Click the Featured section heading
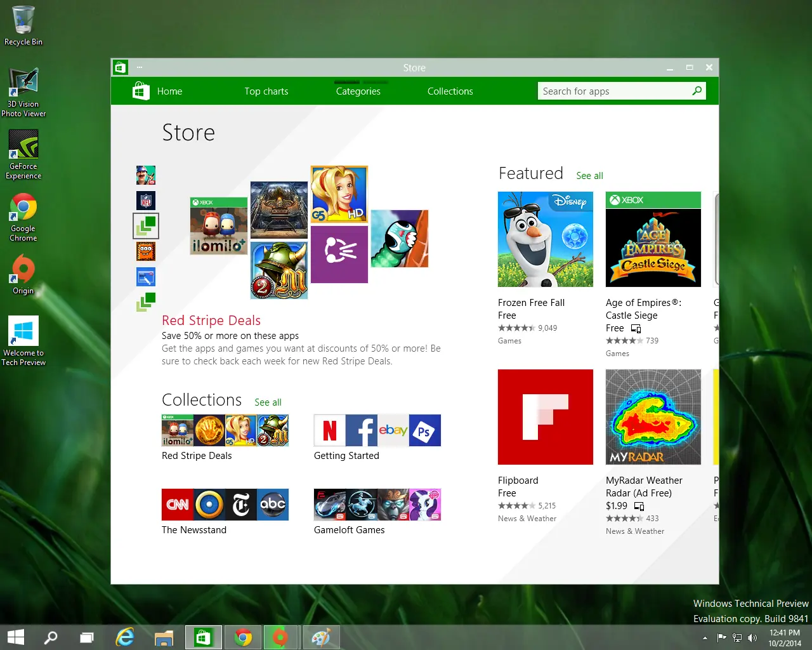Image resolution: width=812 pixels, height=650 pixels. 531,173
